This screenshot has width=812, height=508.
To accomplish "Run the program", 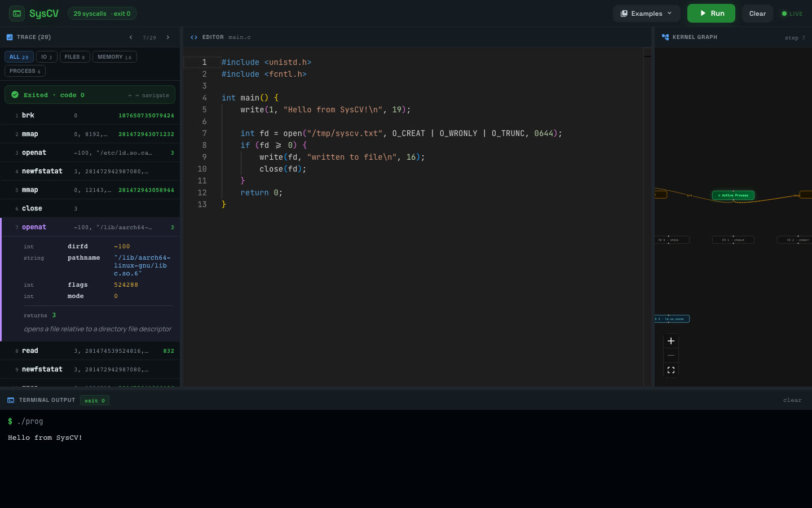I will pos(711,14).
